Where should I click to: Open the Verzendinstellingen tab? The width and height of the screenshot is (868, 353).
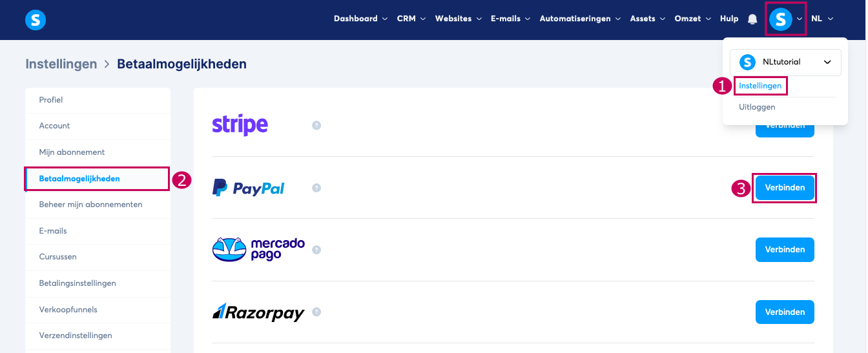pos(98,336)
